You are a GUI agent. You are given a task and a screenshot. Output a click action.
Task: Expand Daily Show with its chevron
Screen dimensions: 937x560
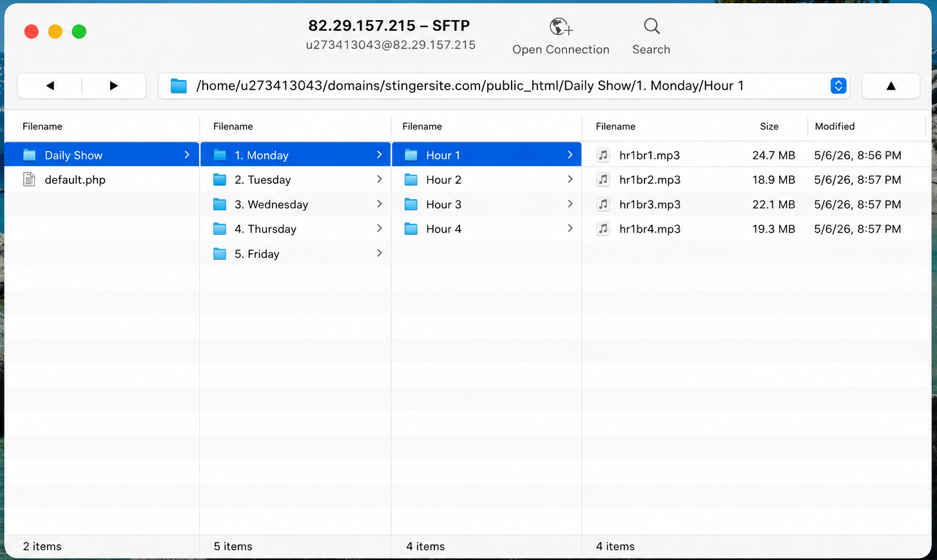click(x=187, y=155)
